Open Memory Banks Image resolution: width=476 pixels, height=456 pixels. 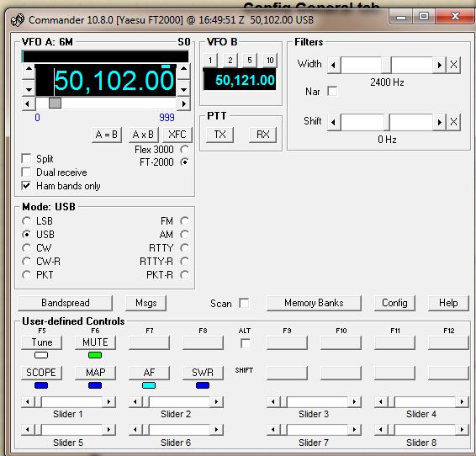point(314,303)
